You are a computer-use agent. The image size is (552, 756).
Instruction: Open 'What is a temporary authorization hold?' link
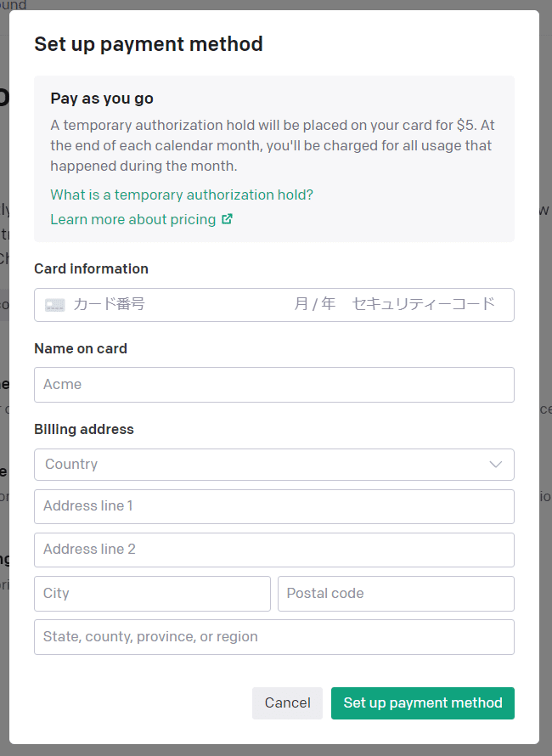click(182, 195)
